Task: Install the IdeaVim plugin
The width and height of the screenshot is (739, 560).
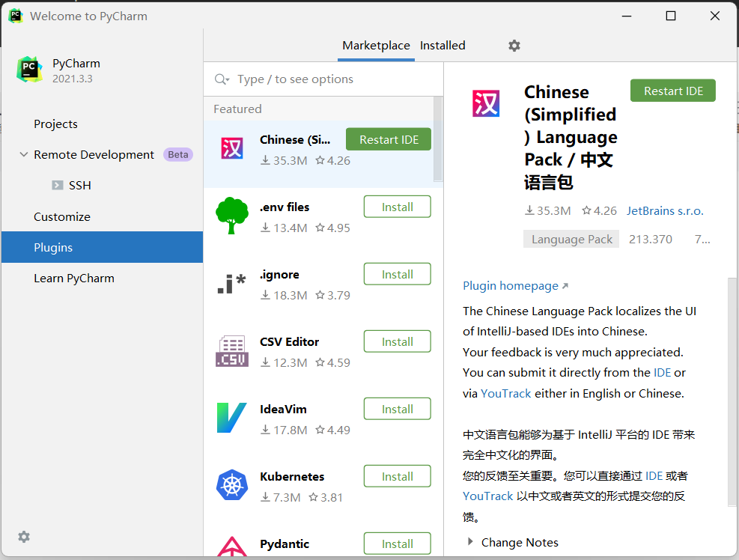Action: pos(398,410)
